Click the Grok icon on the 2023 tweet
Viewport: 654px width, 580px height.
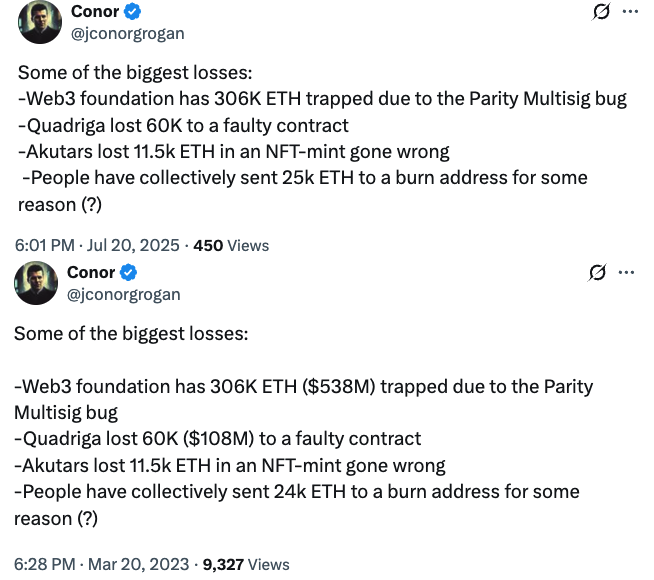coord(598,273)
